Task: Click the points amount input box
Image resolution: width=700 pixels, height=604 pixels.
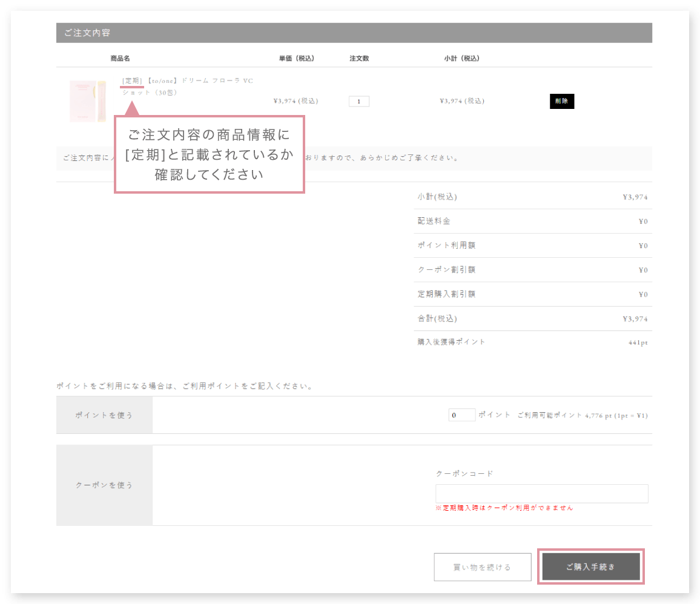Action: click(x=461, y=415)
